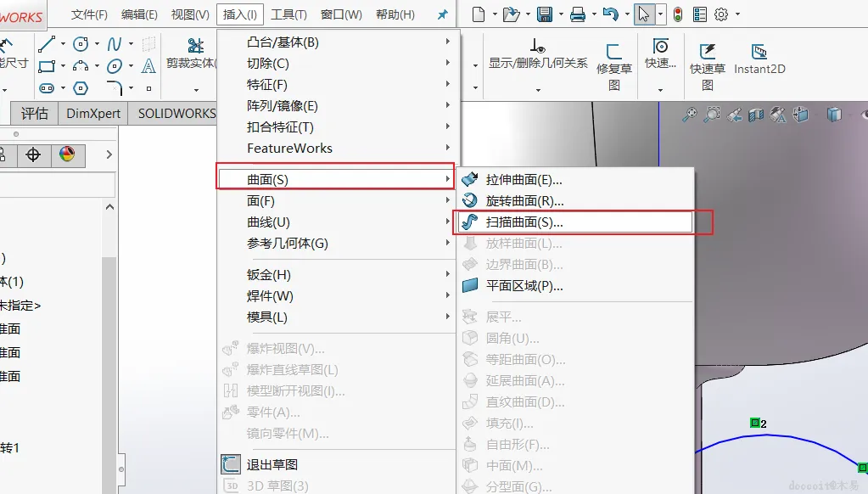Open the Save icon dropdown arrow

coord(560,13)
